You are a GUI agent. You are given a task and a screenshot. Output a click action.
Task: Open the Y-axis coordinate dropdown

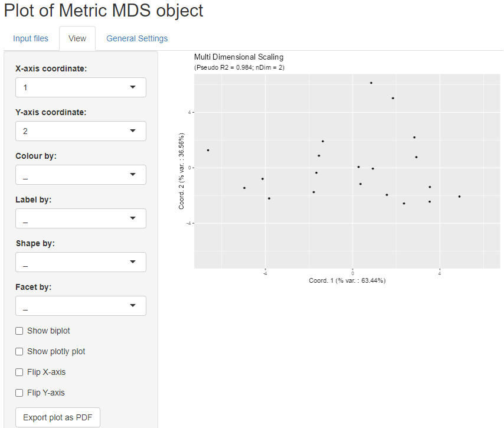pos(81,131)
